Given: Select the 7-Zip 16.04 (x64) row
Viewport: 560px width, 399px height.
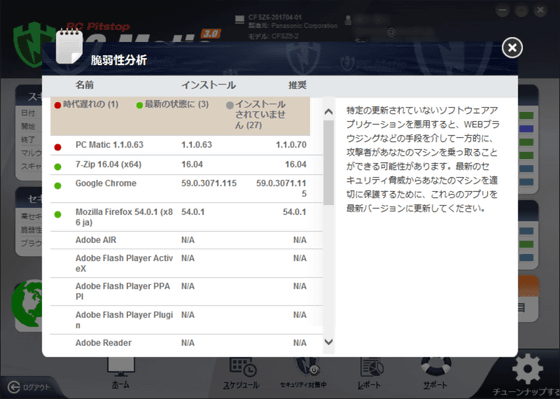Looking at the screenshot, I should 186,165.
